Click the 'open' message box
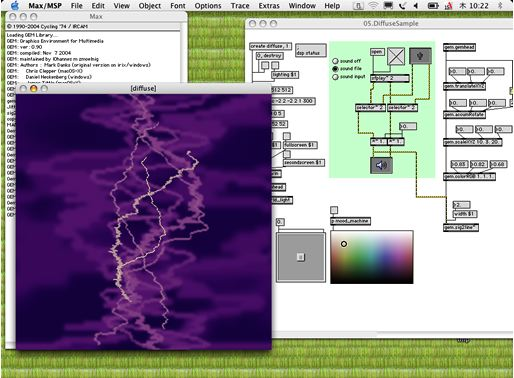Image resolution: width=514 pixels, height=378 pixels. tap(377, 52)
